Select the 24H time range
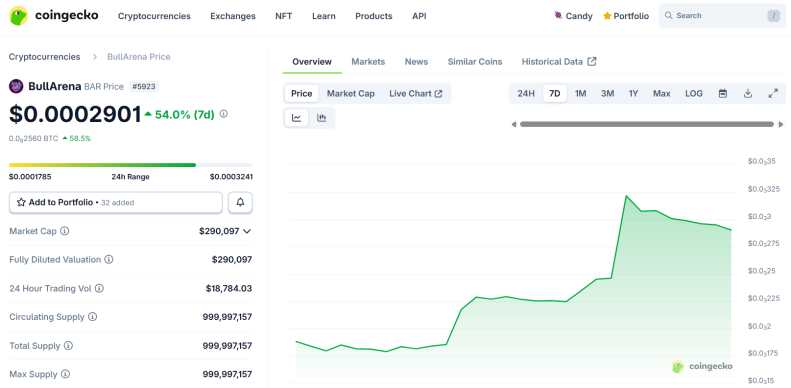Viewport: 791px width, 388px height. 526,93
